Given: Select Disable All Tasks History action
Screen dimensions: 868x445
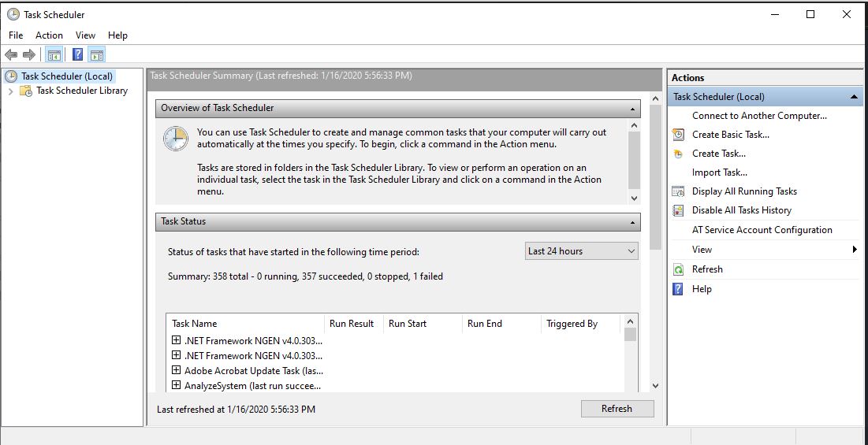Looking at the screenshot, I should pyautogui.click(x=742, y=210).
